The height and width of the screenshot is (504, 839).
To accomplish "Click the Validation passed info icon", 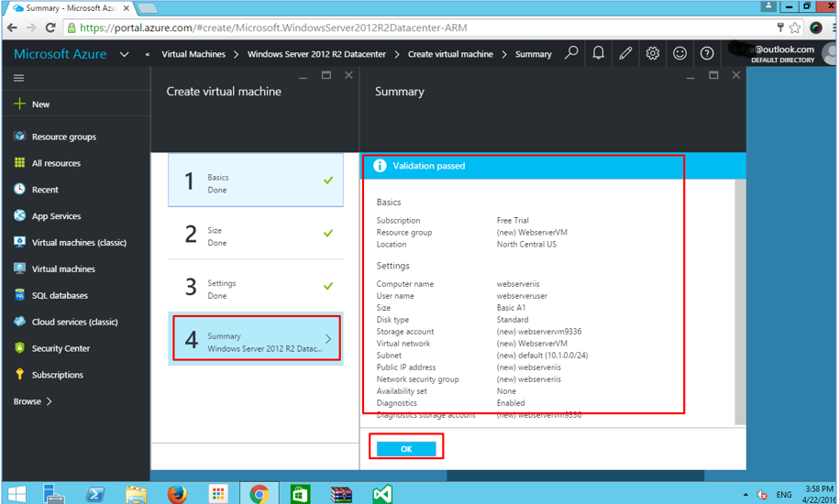I will (380, 166).
